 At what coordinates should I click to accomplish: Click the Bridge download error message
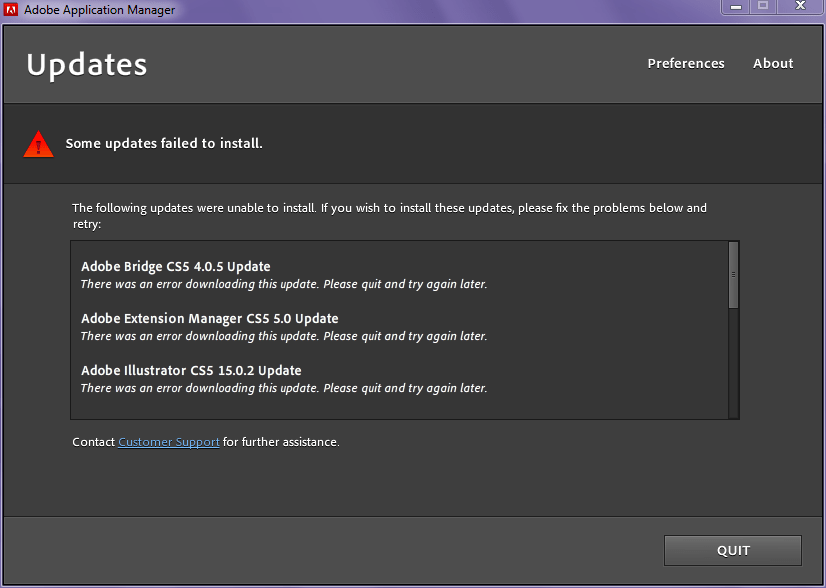click(x=284, y=284)
